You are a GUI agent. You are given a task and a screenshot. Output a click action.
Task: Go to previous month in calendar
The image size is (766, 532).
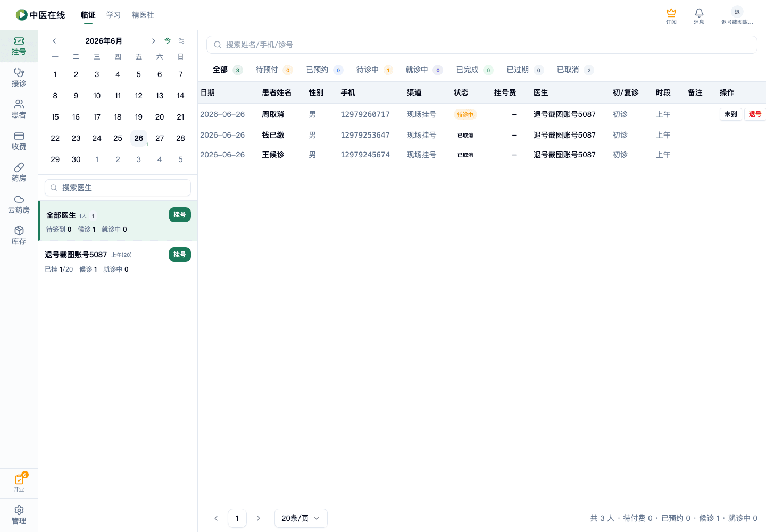[54, 41]
